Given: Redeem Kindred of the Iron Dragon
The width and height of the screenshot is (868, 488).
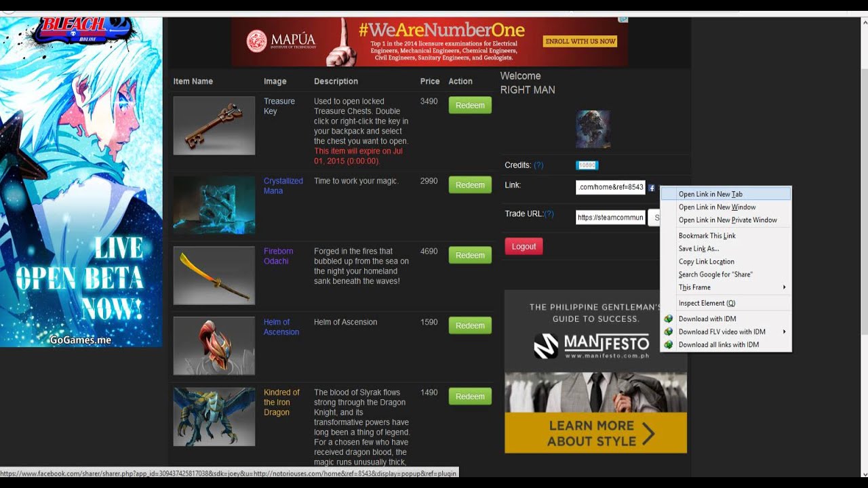Looking at the screenshot, I should tap(470, 396).
